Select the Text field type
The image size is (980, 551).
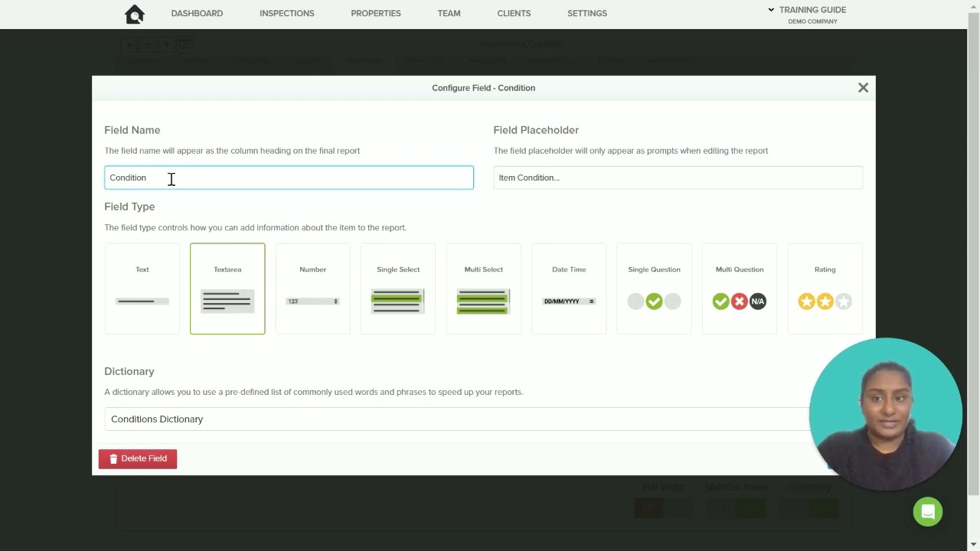142,289
